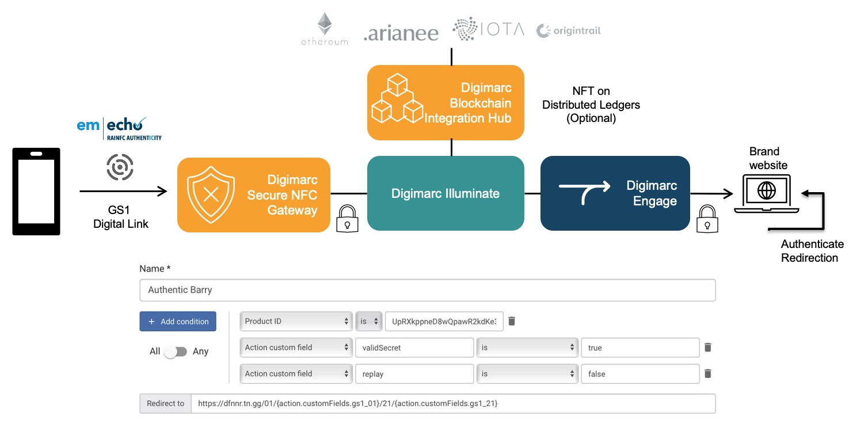Click the padlock icon after Digimarc Engage
Screen dimensions: 868x428
point(707,220)
